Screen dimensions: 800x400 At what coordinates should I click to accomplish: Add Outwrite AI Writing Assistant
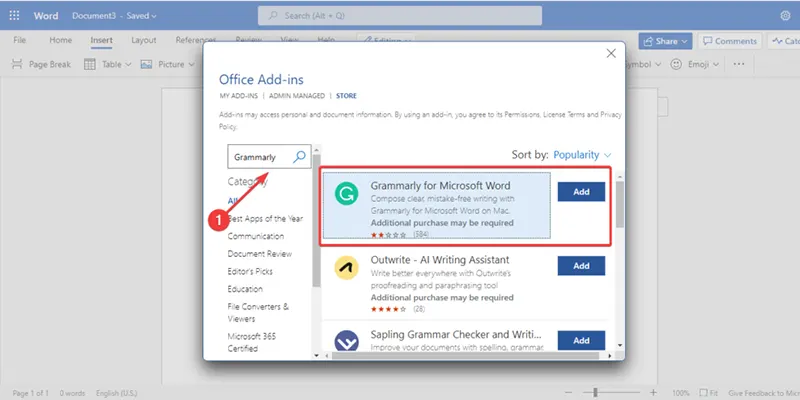click(x=581, y=266)
